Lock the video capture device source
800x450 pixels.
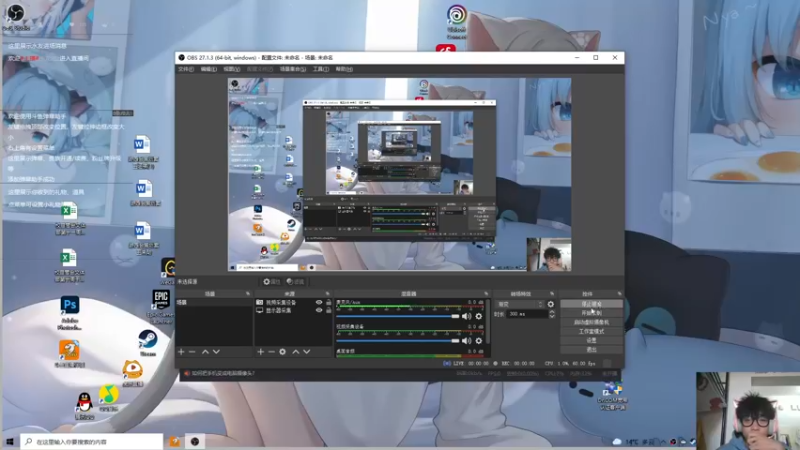coord(329,302)
